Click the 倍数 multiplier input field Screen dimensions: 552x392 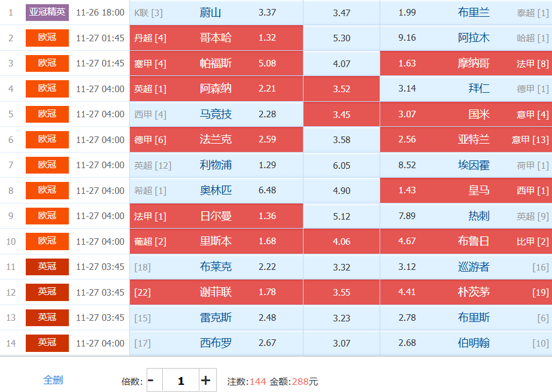[x=180, y=381]
